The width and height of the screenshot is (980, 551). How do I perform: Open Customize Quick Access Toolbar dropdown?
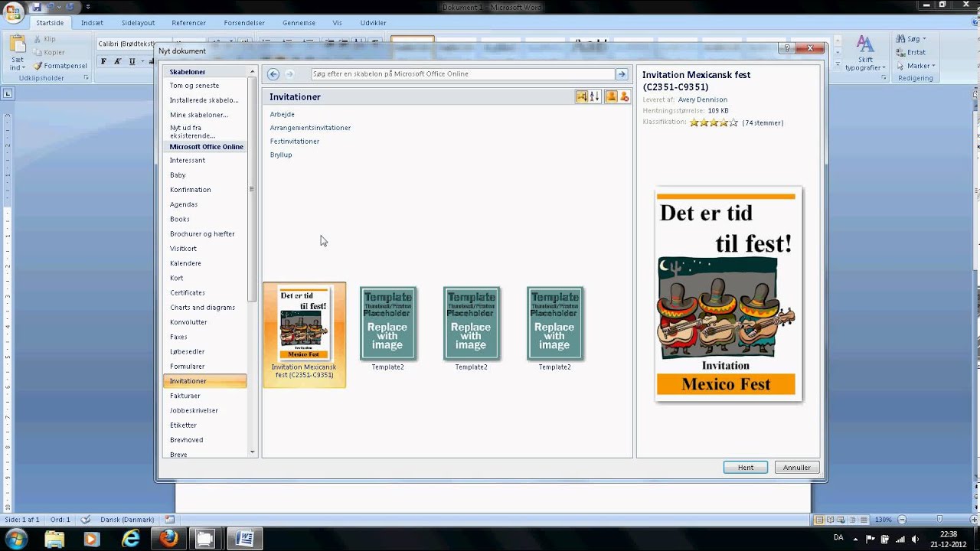88,7
